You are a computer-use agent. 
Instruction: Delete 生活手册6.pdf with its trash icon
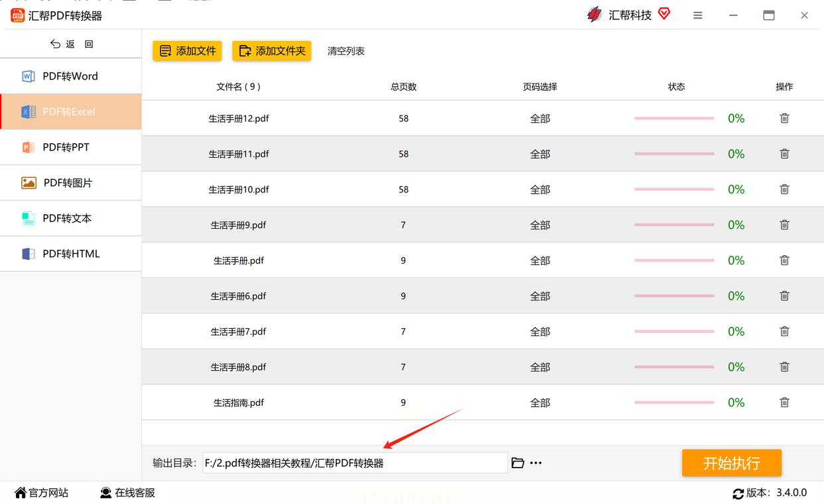click(784, 296)
